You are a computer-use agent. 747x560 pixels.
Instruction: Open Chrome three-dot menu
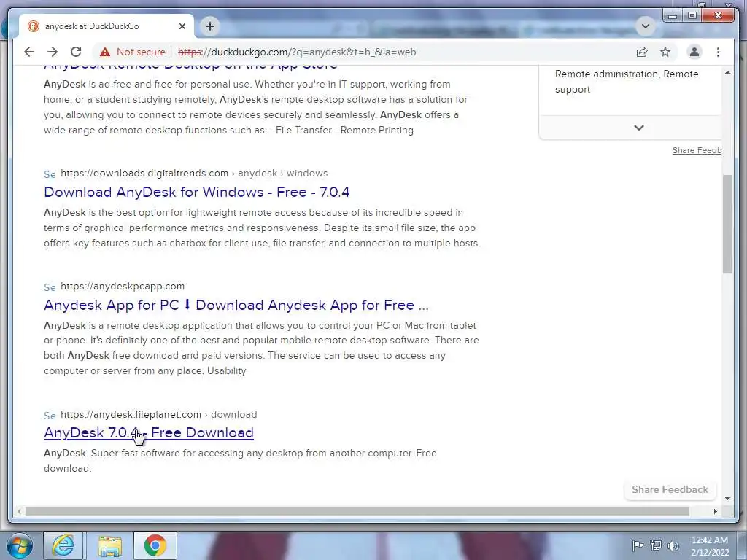(718, 52)
